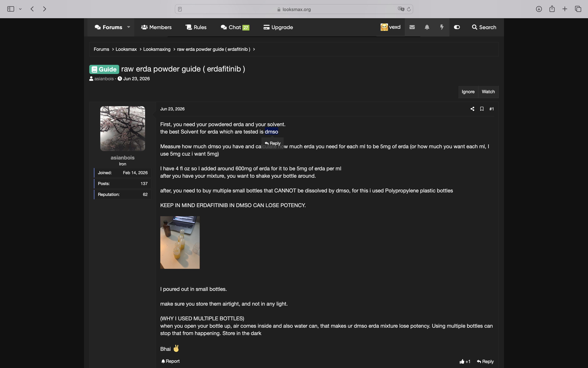The width and height of the screenshot is (588, 368).
Task: Open the #1 post permalink
Action: 492,109
